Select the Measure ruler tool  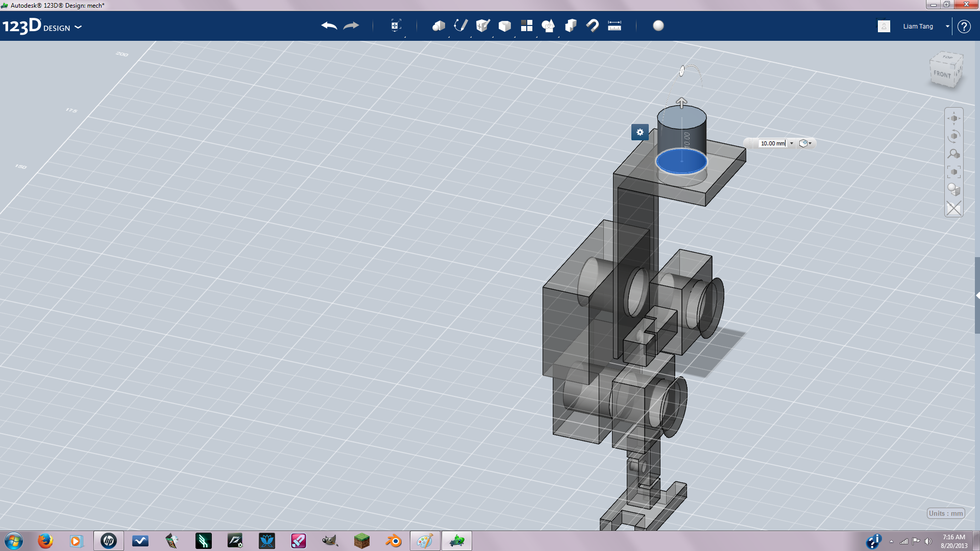click(615, 26)
